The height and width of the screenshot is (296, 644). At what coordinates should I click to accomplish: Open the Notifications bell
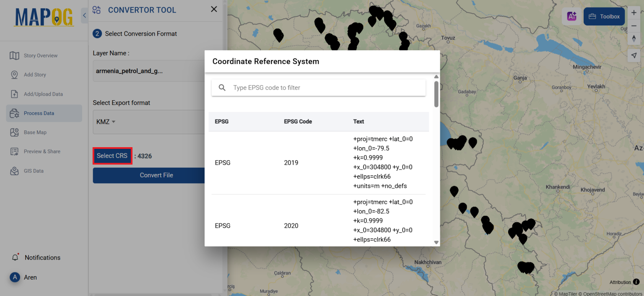coord(16,257)
